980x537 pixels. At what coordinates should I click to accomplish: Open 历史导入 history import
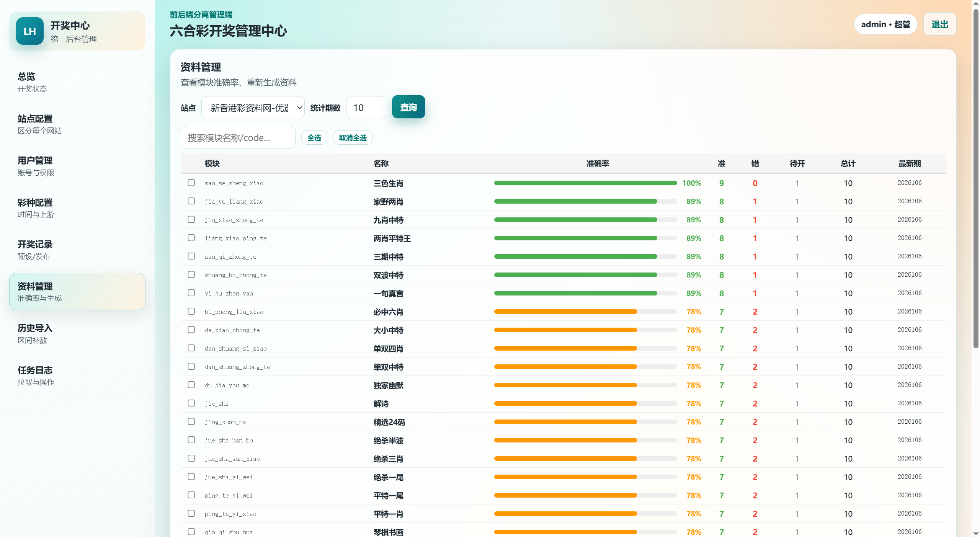pyautogui.click(x=77, y=334)
